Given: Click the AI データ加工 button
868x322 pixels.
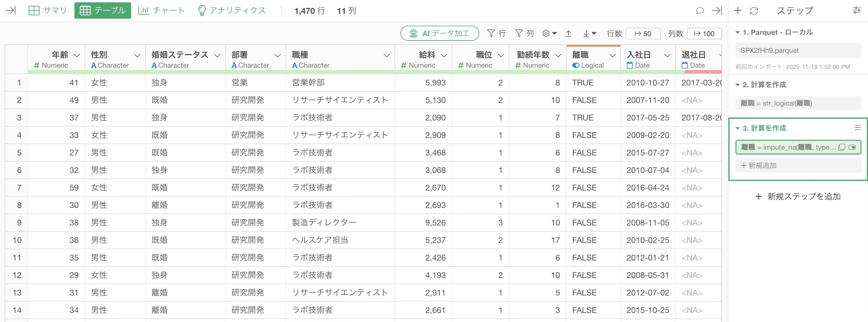Looking at the screenshot, I should point(439,33).
